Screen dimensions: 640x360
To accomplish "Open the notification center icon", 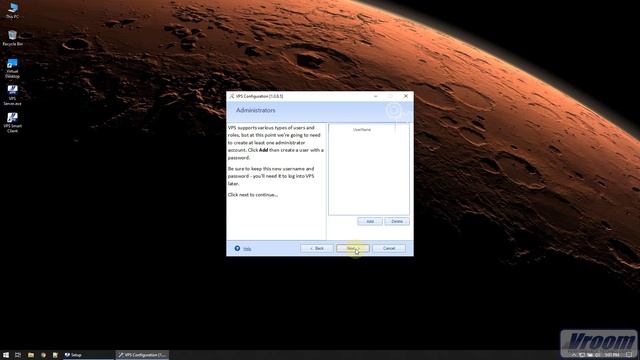I will (629, 355).
